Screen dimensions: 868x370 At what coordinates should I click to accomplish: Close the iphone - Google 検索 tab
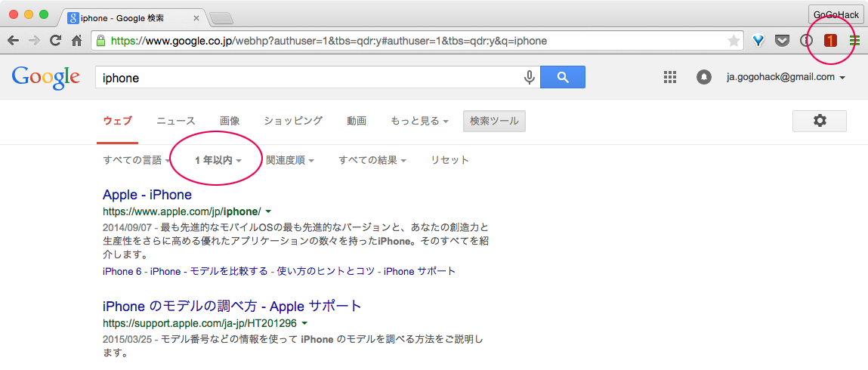[196, 18]
